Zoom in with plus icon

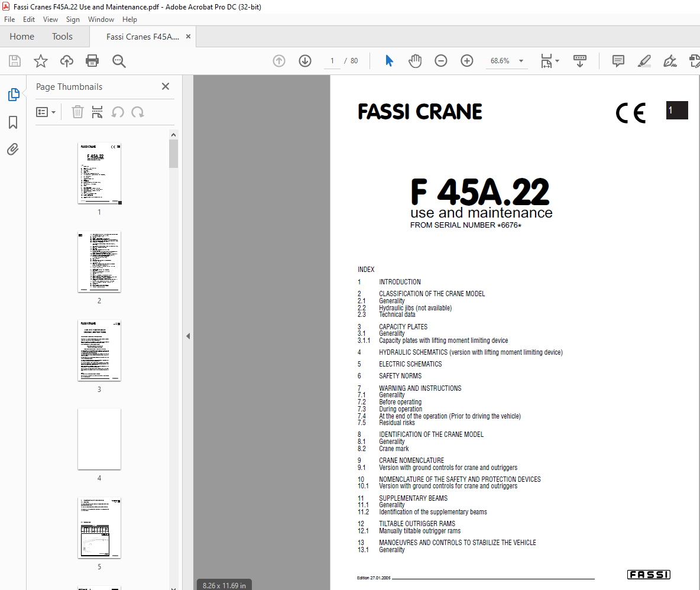(467, 61)
